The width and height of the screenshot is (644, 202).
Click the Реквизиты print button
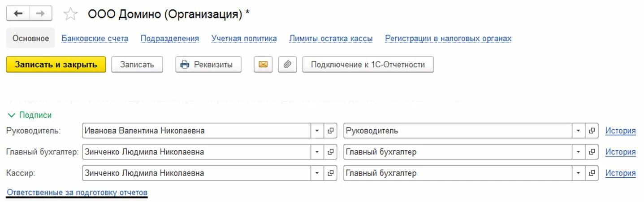(208, 65)
